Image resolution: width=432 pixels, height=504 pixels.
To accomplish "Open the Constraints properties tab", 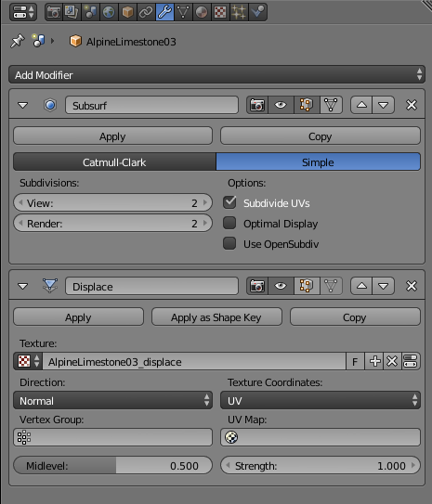I will tap(146, 12).
